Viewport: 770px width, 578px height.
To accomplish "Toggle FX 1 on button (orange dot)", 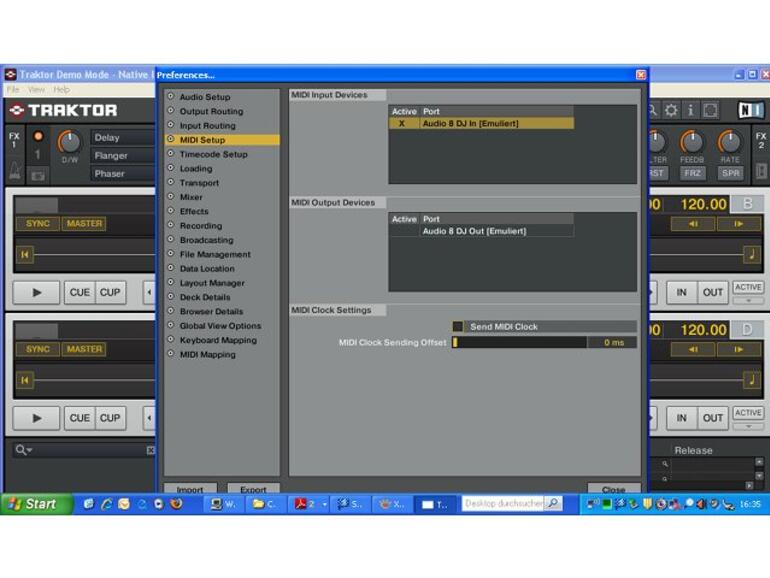I will 38,136.
